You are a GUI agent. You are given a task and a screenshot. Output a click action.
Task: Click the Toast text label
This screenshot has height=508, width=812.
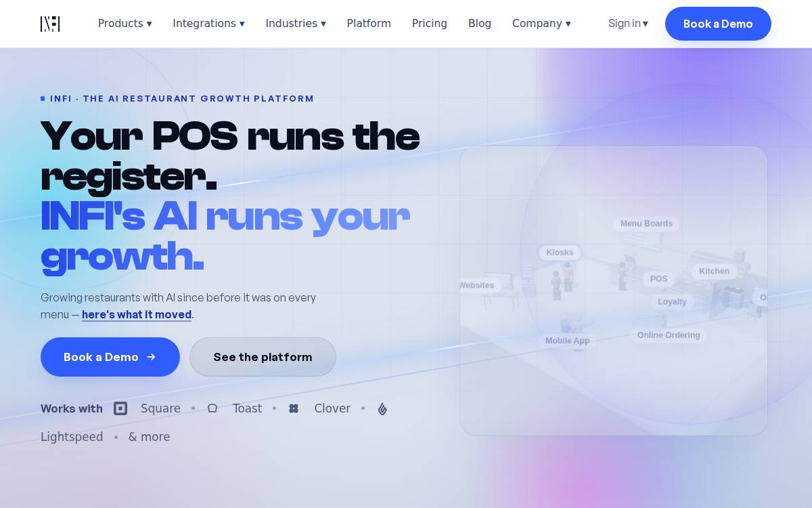point(247,408)
